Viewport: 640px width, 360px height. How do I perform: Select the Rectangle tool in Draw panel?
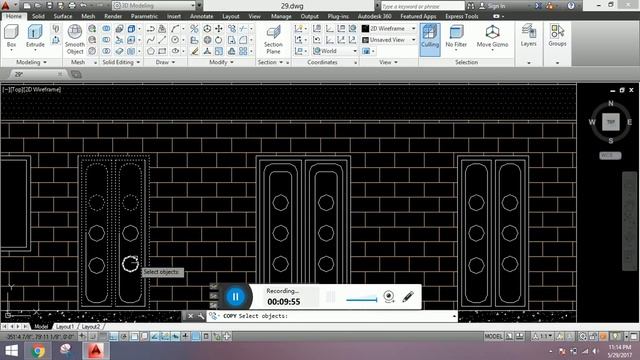pyautogui.click(x=162, y=51)
